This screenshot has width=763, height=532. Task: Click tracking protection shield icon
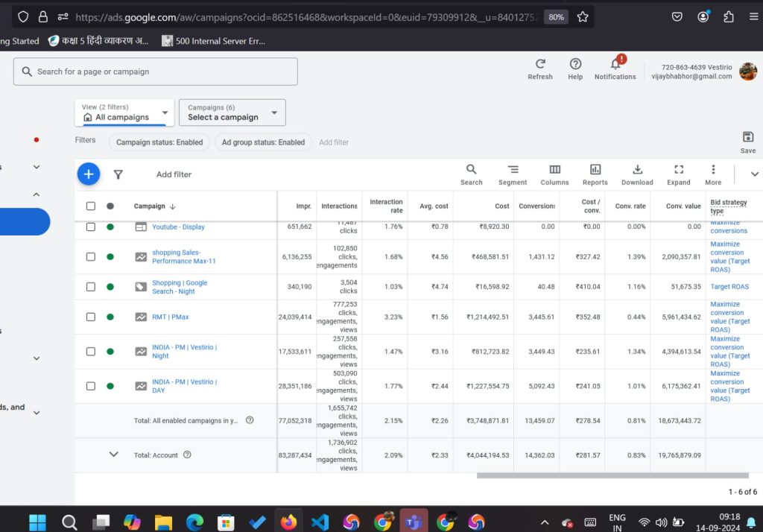(23, 17)
